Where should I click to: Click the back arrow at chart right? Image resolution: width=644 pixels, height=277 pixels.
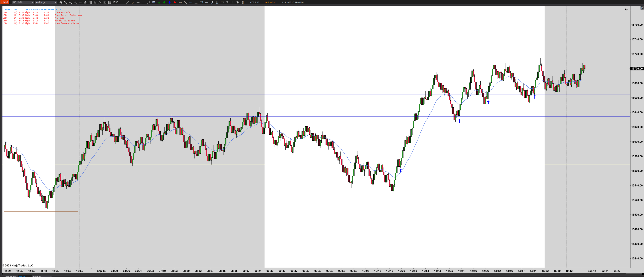(626, 9)
